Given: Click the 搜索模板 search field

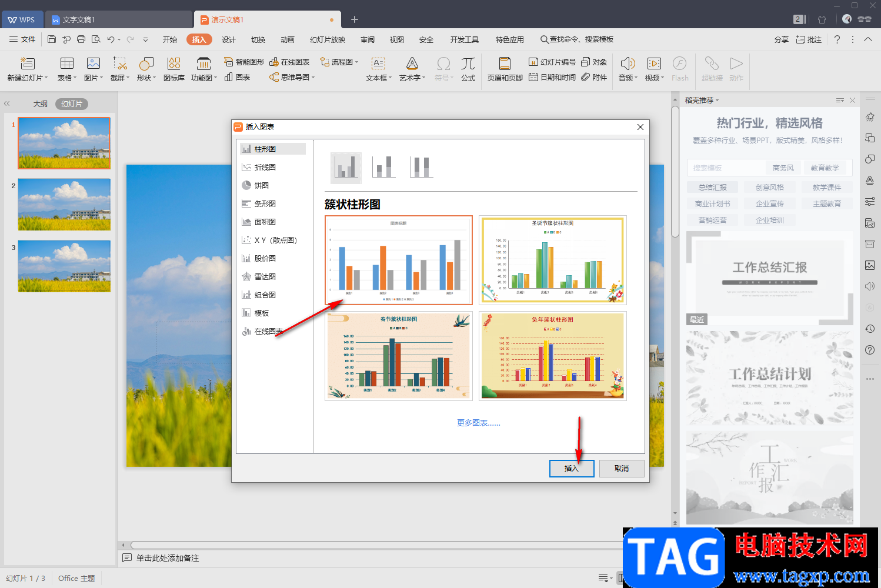Looking at the screenshot, I should point(727,168).
